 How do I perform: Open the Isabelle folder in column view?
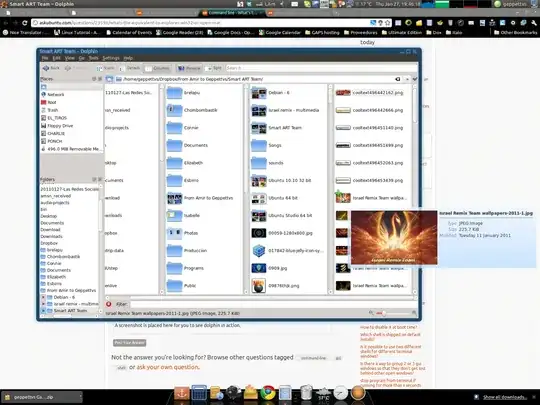point(183,216)
